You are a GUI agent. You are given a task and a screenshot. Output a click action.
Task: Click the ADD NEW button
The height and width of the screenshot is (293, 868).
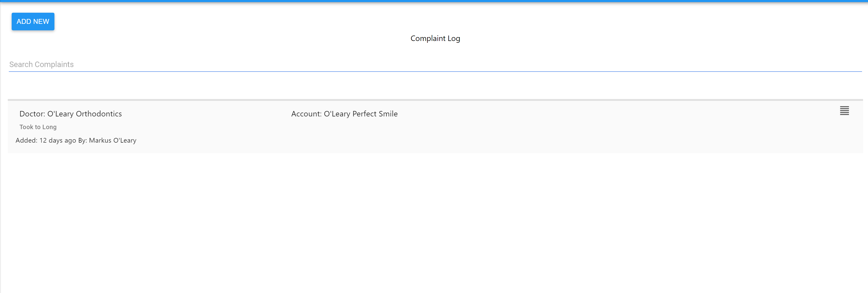click(x=33, y=22)
